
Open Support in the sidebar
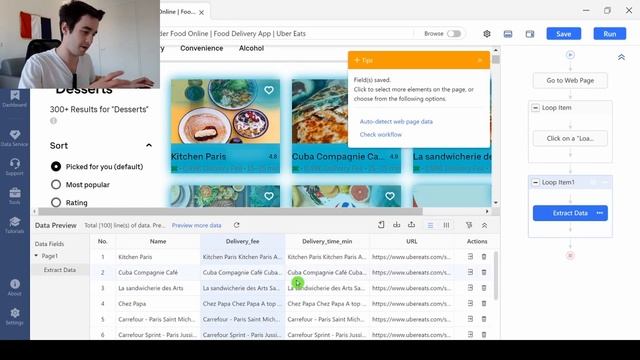[15, 167]
